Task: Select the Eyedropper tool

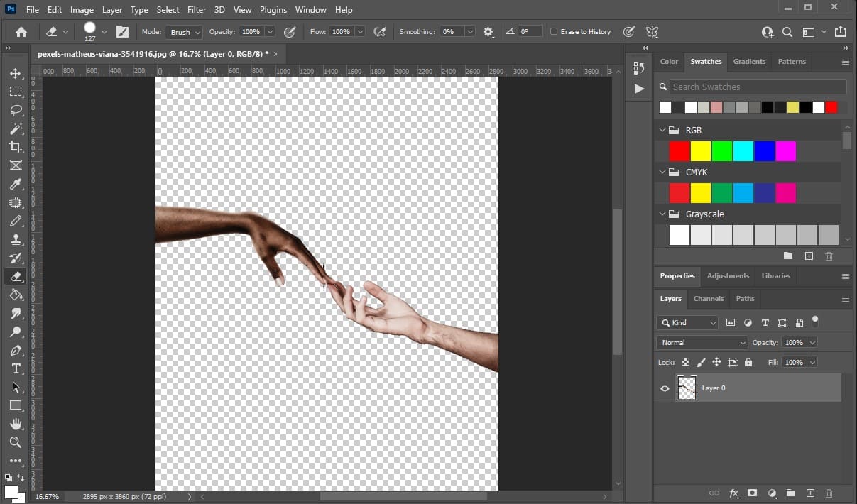Action: (x=16, y=184)
